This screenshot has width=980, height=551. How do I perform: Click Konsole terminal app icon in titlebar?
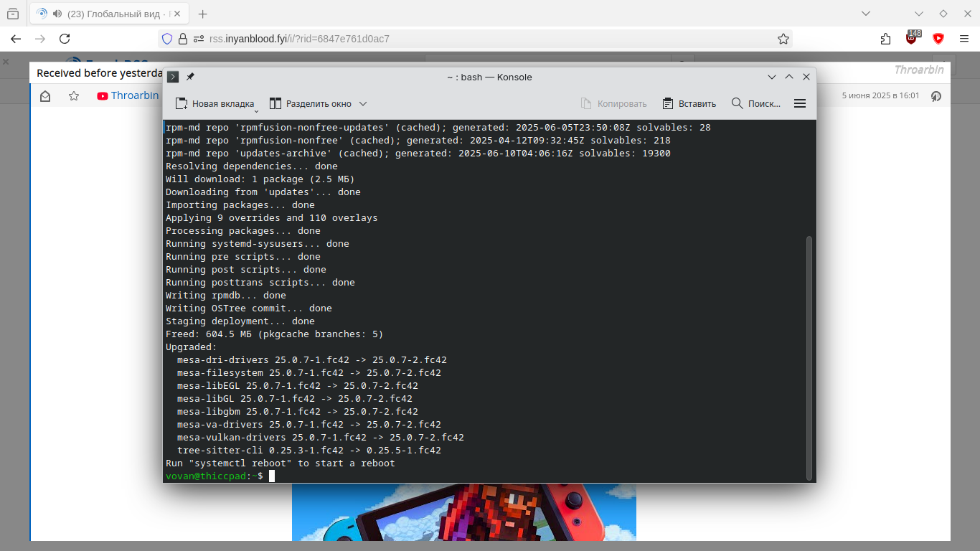tap(173, 77)
